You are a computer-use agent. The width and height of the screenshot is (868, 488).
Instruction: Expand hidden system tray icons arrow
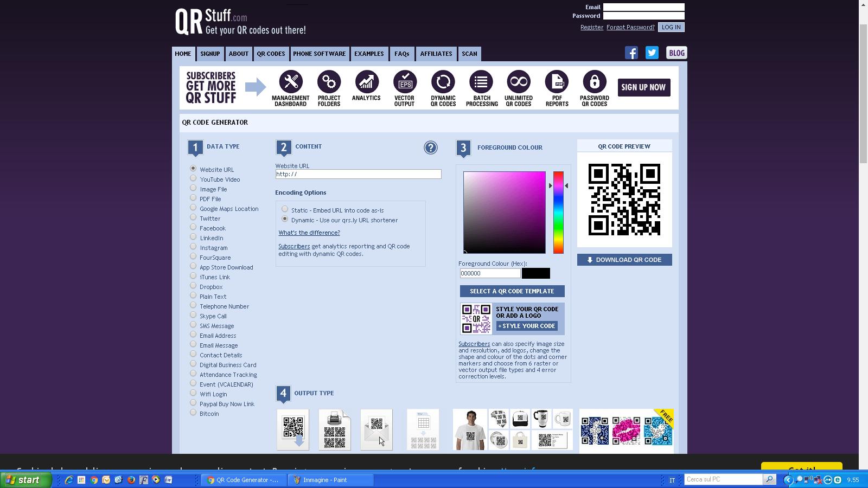pyautogui.click(x=788, y=480)
